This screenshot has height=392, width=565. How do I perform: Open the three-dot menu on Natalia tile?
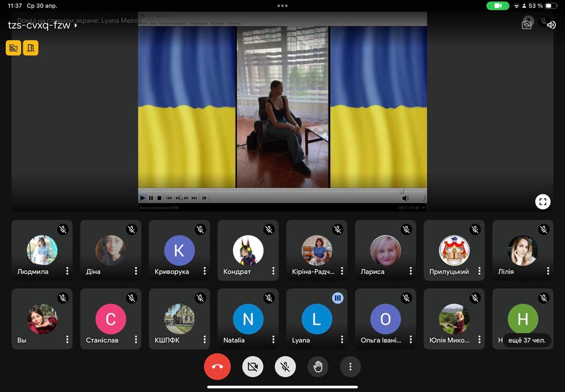[273, 340]
